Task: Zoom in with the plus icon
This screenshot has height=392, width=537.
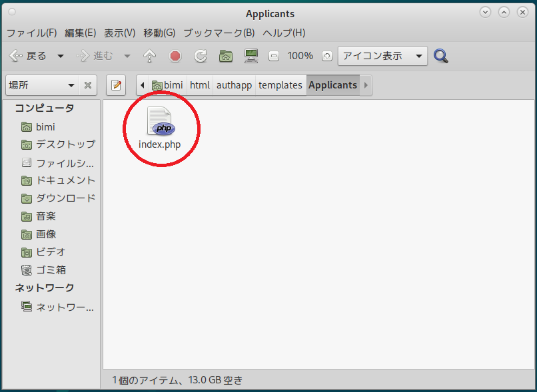Action: click(x=327, y=56)
